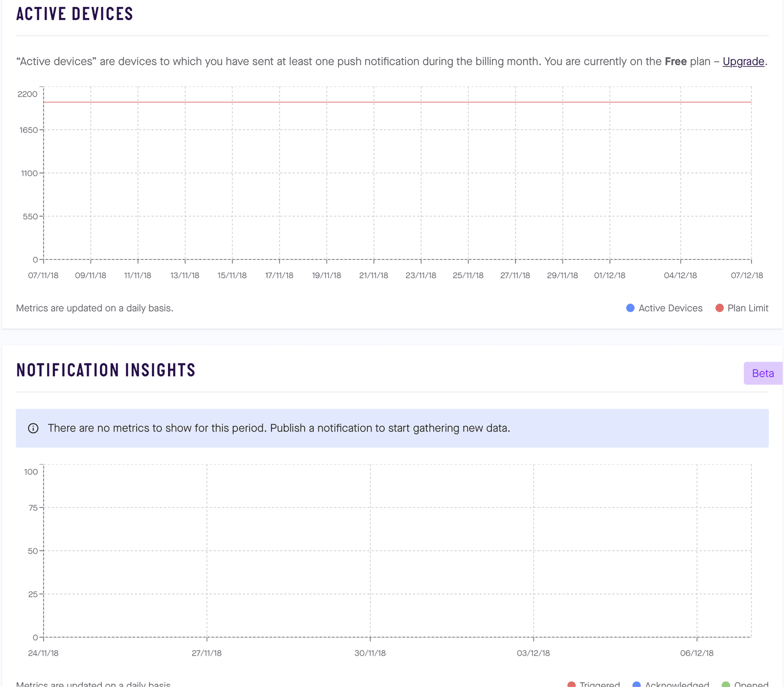Select the 30/11/18 date on the Notification Insights chart
Image resolution: width=784 pixels, height=687 pixels.
(370, 653)
